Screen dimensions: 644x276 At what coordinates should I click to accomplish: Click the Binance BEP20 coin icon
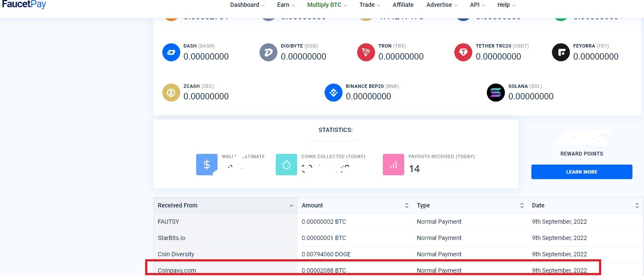[334, 93]
